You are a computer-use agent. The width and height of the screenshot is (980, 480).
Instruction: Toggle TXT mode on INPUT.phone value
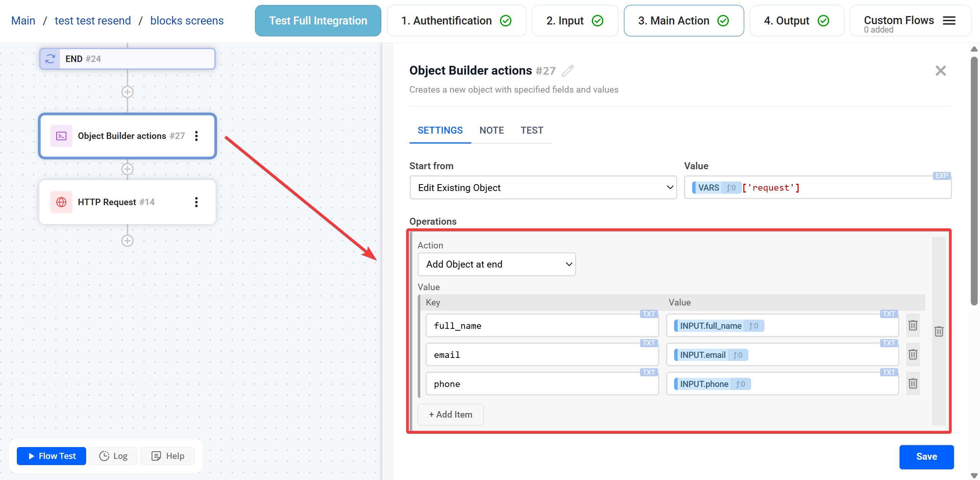click(x=889, y=372)
